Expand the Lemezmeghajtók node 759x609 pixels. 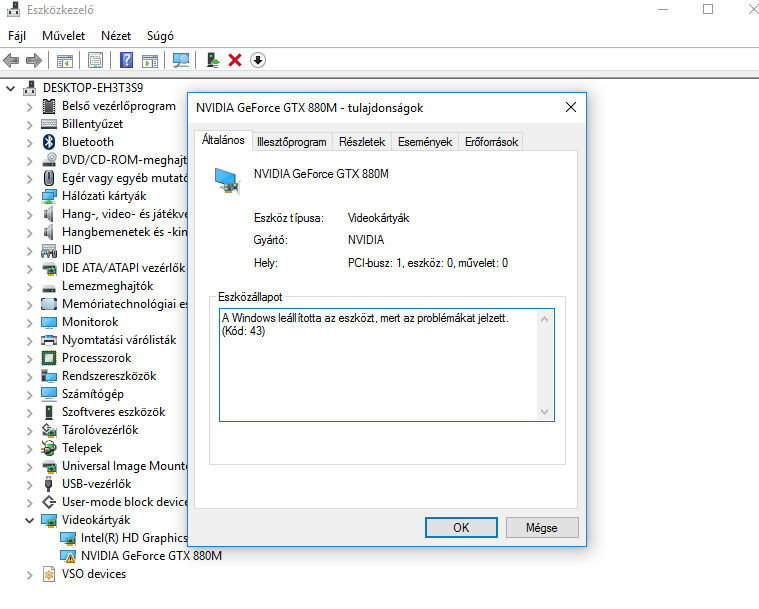pyautogui.click(x=29, y=287)
